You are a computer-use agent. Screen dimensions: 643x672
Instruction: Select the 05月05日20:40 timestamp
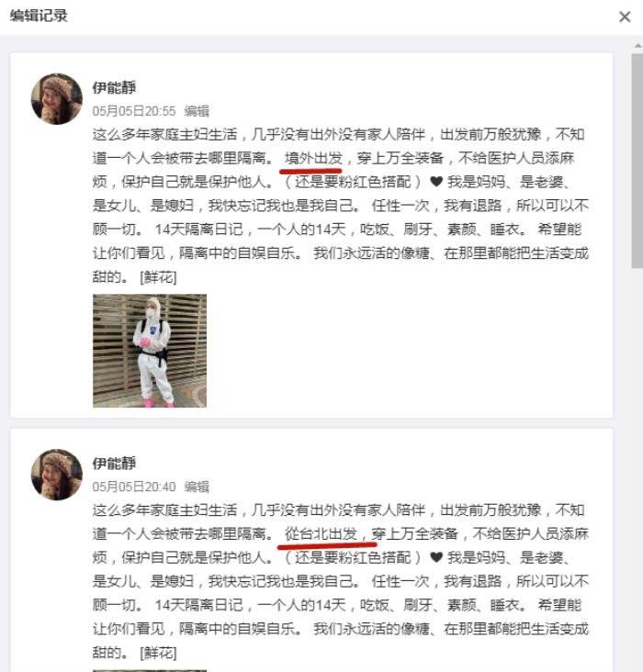click(134, 487)
